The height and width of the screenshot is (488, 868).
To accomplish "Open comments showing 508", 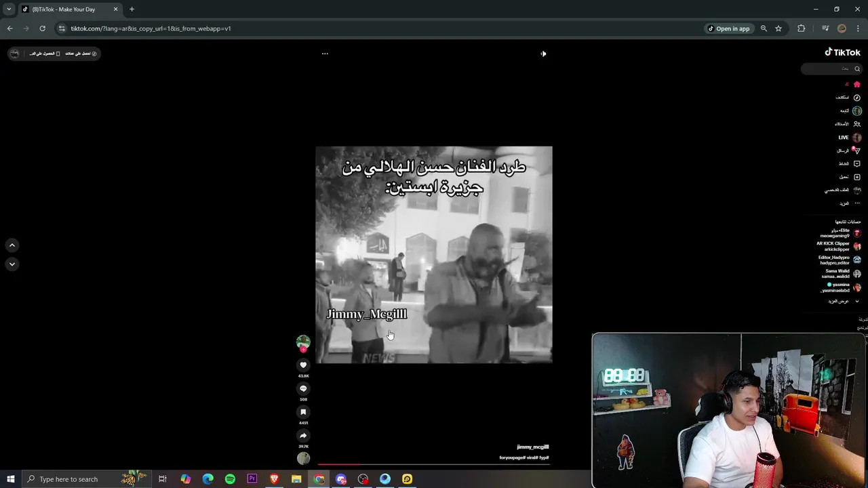I will [303, 388].
